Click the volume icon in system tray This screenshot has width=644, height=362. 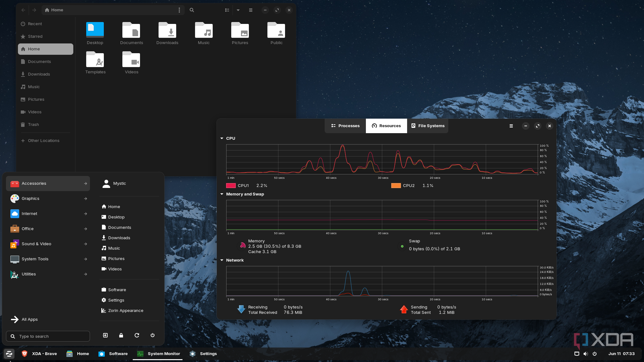(585, 354)
